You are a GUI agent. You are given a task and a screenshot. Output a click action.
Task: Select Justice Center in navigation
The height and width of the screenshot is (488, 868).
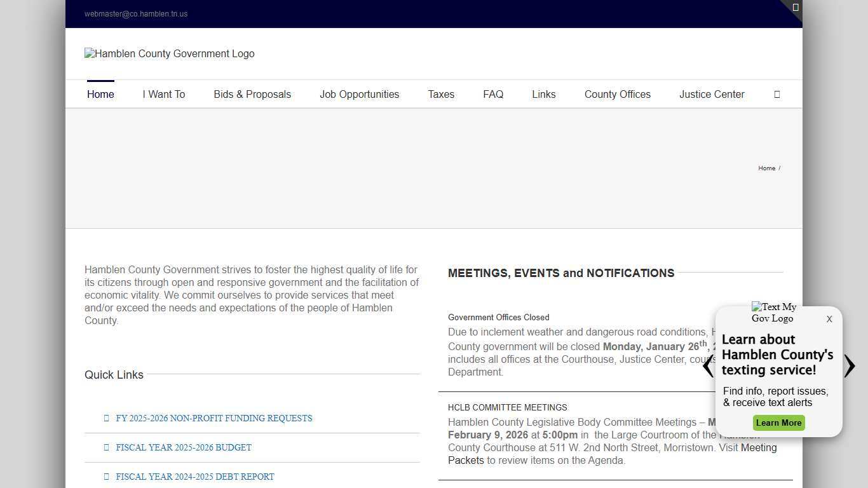click(712, 94)
